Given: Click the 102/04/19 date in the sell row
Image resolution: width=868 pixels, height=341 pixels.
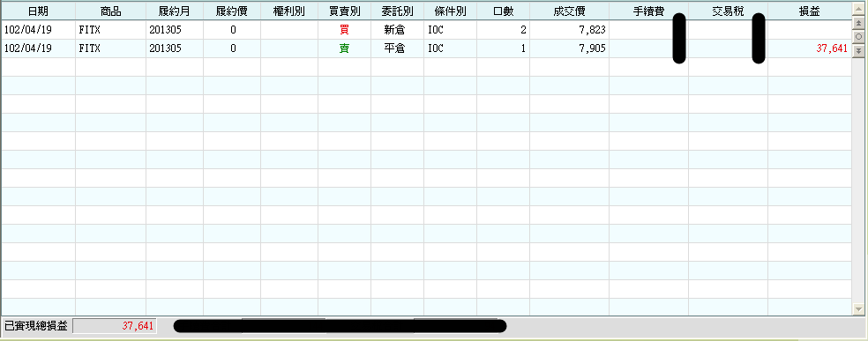Looking at the screenshot, I should 38,48.
